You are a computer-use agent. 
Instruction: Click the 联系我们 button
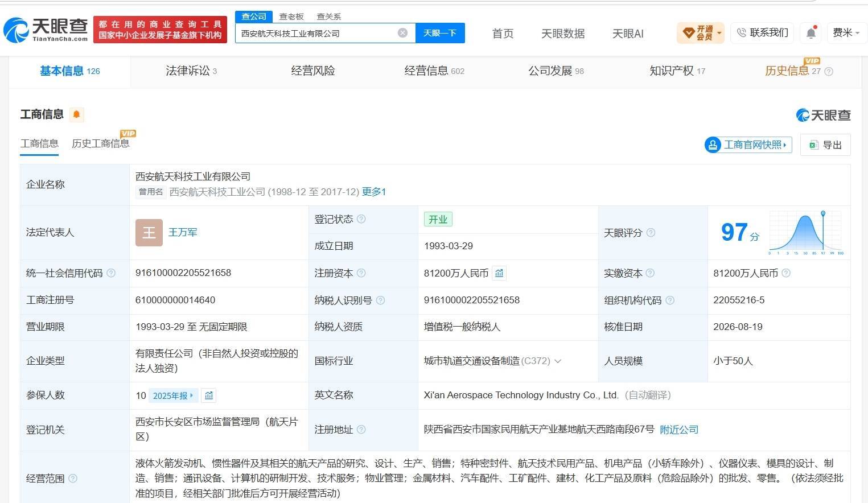763,33
